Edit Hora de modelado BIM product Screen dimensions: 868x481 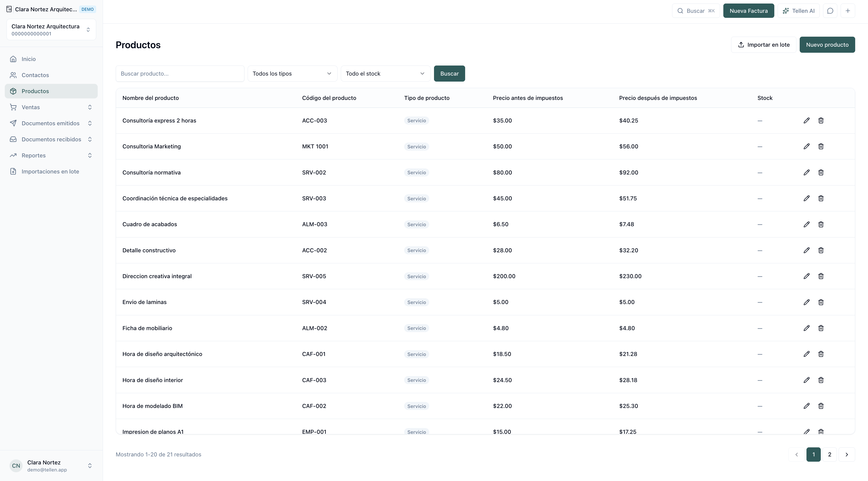tap(806, 406)
